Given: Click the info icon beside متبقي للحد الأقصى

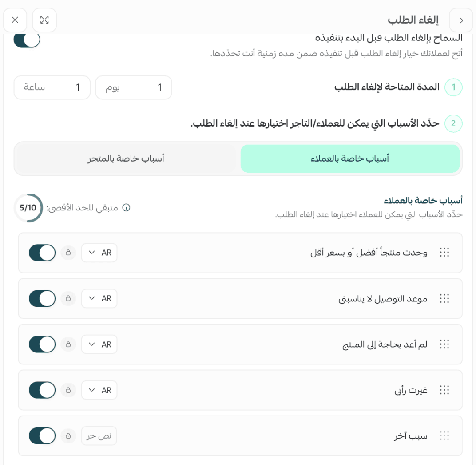Looking at the screenshot, I should pyautogui.click(x=126, y=208).
